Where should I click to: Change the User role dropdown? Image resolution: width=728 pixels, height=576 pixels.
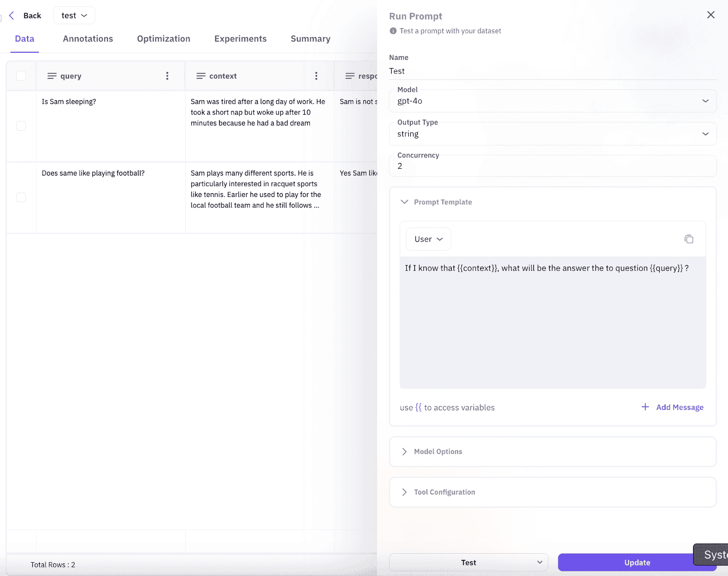tap(429, 239)
